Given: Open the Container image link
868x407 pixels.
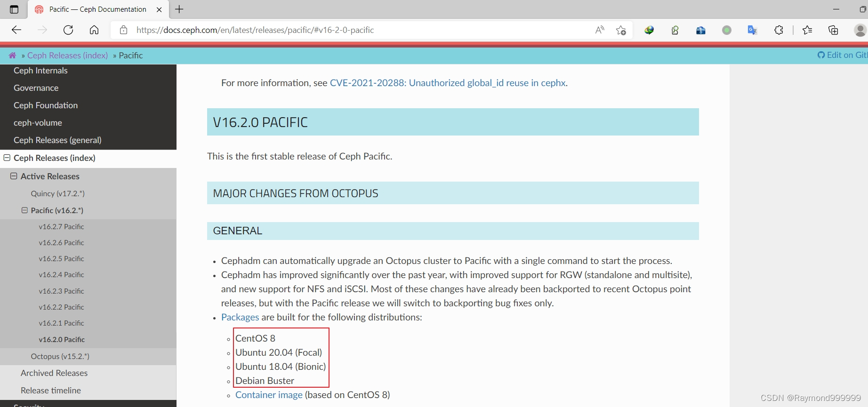Looking at the screenshot, I should (x=269, y=395).
